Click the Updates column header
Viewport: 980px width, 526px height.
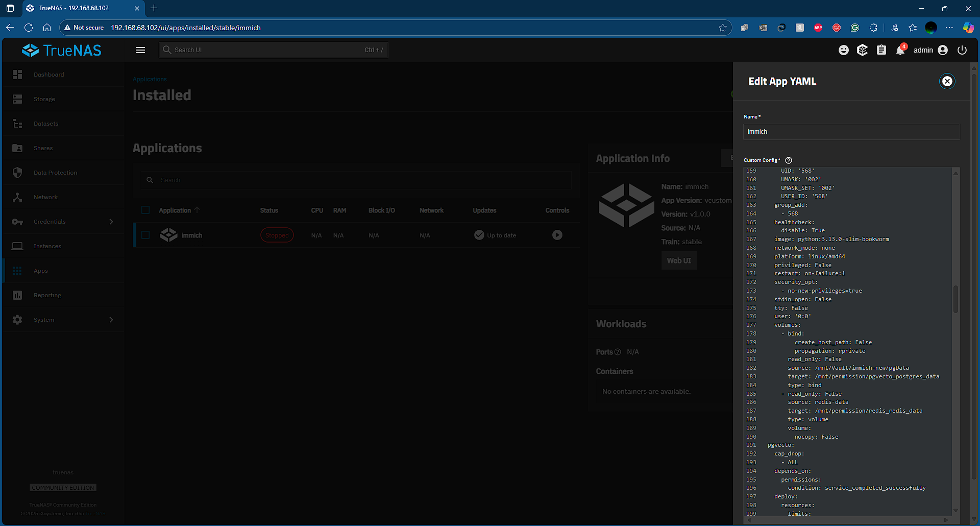coord(484,210)
